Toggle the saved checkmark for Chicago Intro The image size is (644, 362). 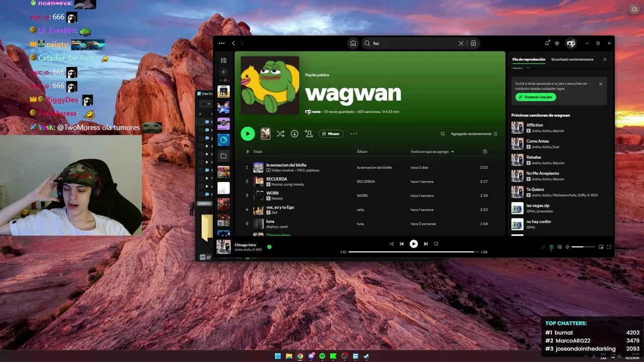269,247
